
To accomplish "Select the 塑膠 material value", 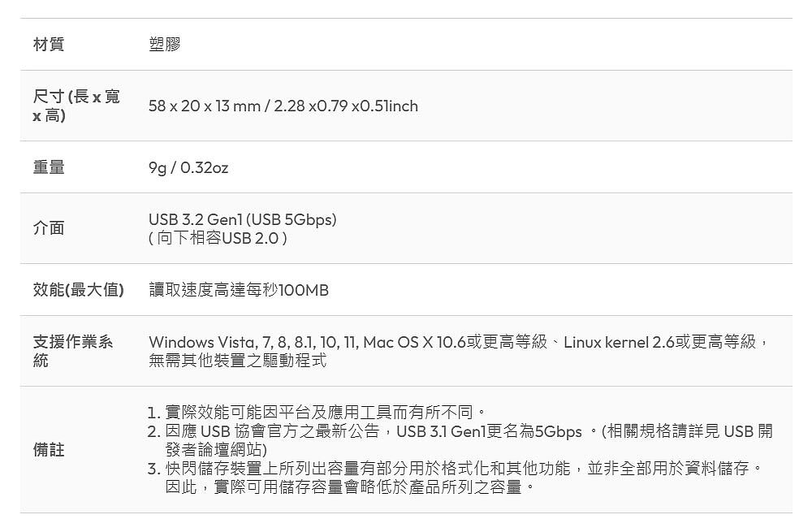I will point(164,44).
